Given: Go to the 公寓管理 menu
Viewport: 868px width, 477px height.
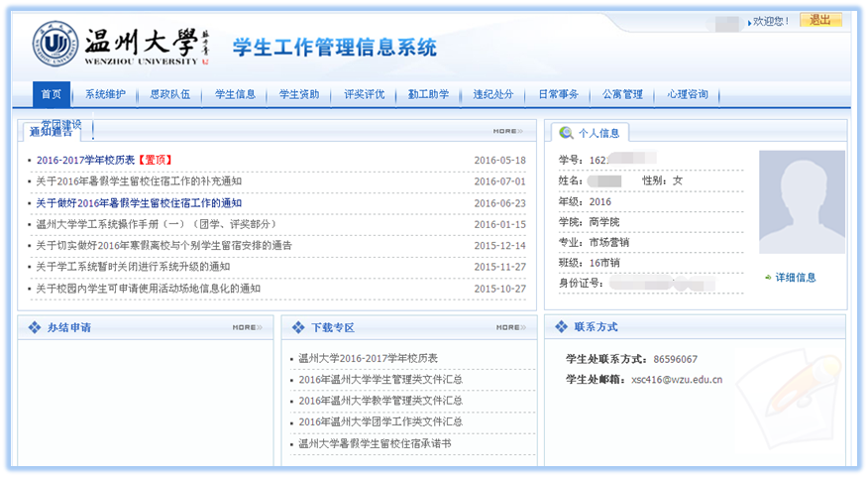Looking at the screenshot, I should 623,95.
